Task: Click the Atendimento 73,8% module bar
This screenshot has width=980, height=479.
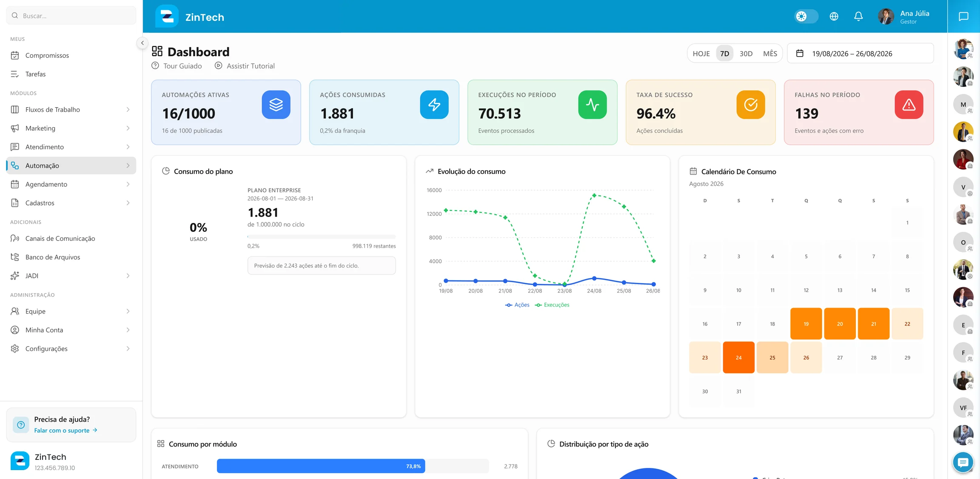Action: click(x=321, y=466)
